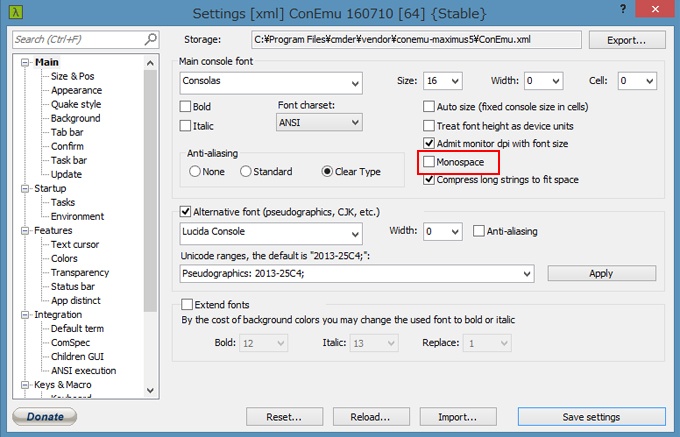Open main font Width dropdown
Viewport: 680px width, 437px height.
point(544,81)
